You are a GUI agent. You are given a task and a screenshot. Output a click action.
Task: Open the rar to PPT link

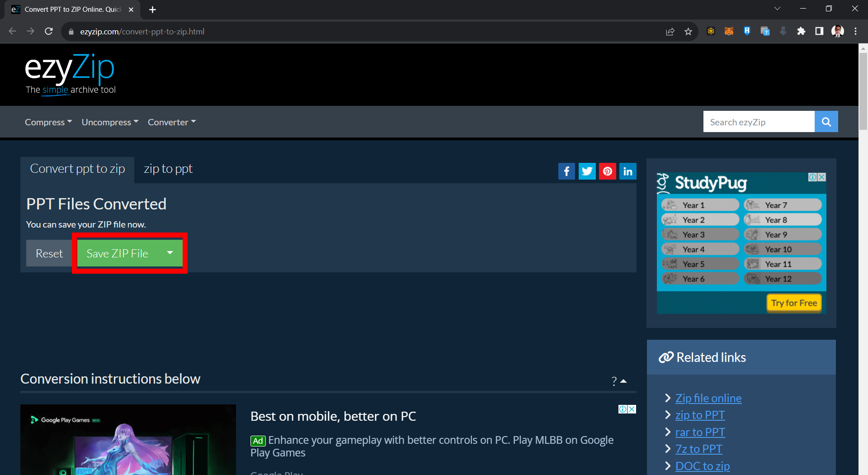700,432
